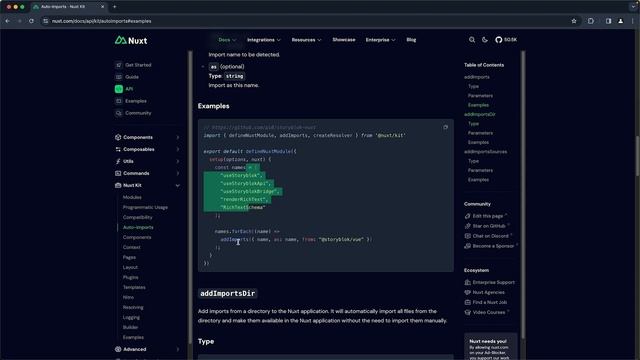Viewport: 640px width, 360px height.
Task: Toggle dark mode moon icon
Action: (x=485, y=40)
